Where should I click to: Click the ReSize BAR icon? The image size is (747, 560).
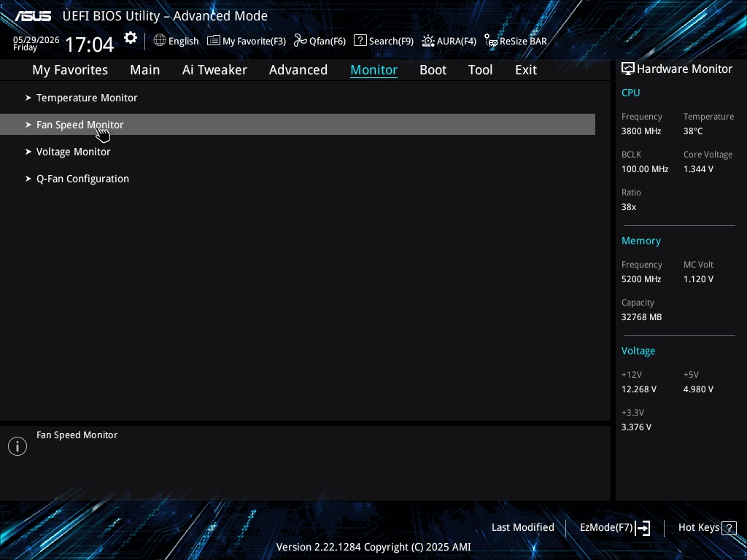(491, 41)
